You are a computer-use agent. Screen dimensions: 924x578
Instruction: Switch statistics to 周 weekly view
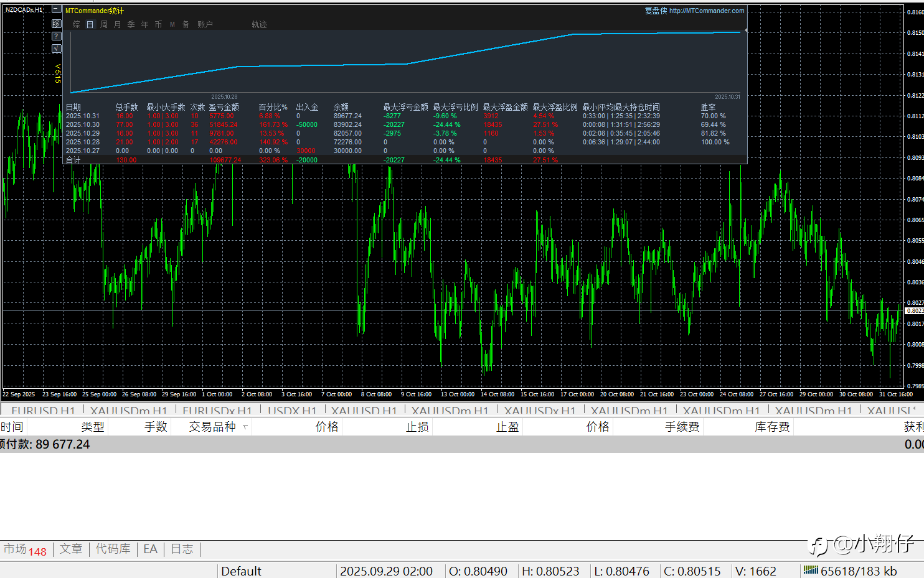pos(104,24)
